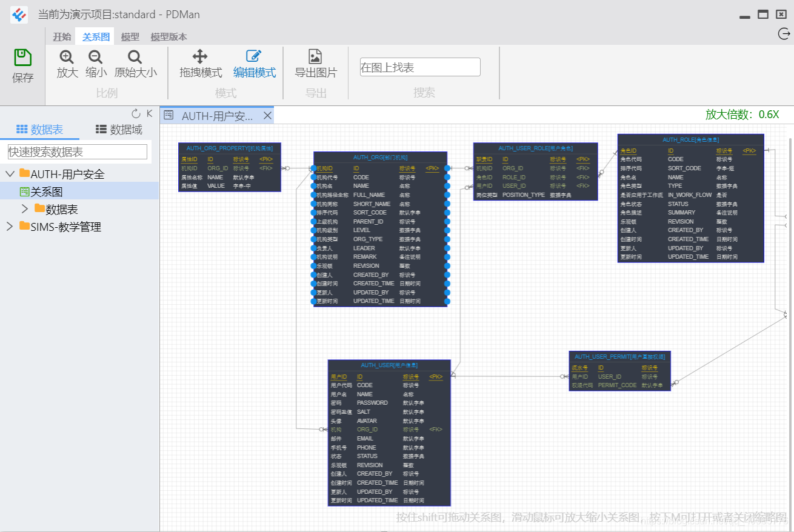Viewport: 794px width, 532px height.
Task: Select the AUTH_ORG_PROPERTY table header
Action: (x=230, y=148)
